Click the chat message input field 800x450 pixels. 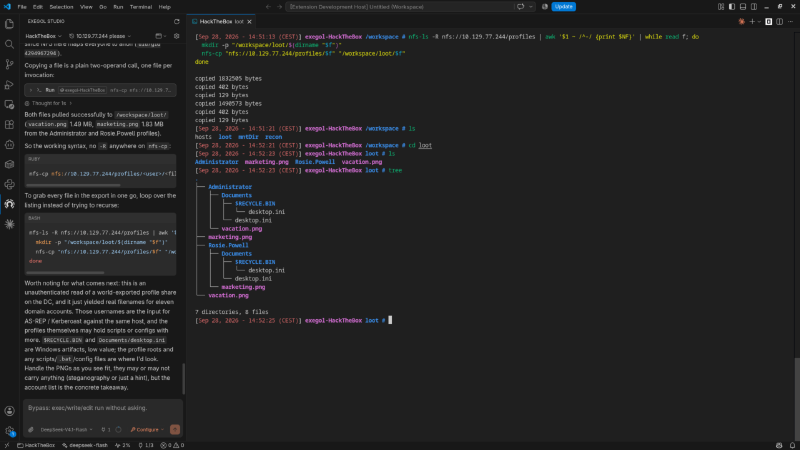pos(102,408)
